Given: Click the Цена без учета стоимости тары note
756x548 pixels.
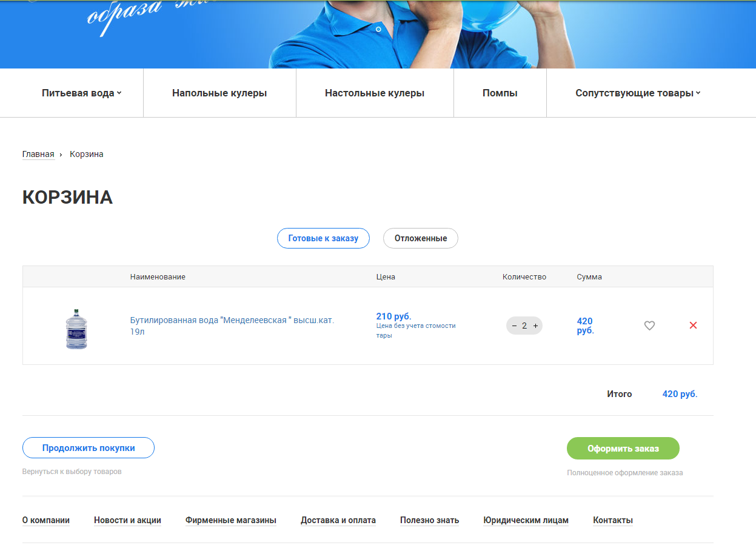Looking at the screenshot, I should click(416, 330).
